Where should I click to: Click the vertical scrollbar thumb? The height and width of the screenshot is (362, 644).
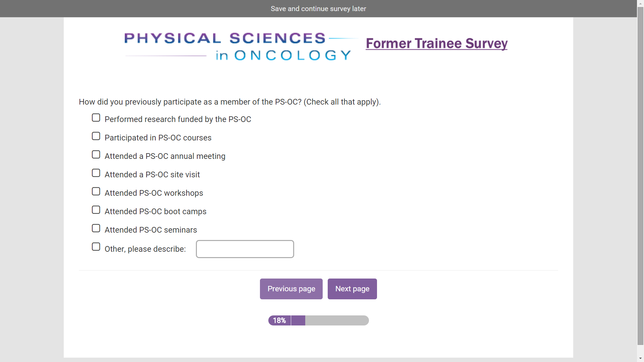[x=640, y=174]
